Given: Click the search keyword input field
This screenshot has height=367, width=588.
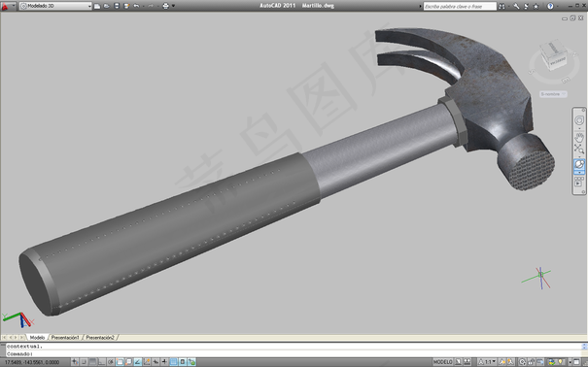Looking at the screenshot, I should coord(460,7).
